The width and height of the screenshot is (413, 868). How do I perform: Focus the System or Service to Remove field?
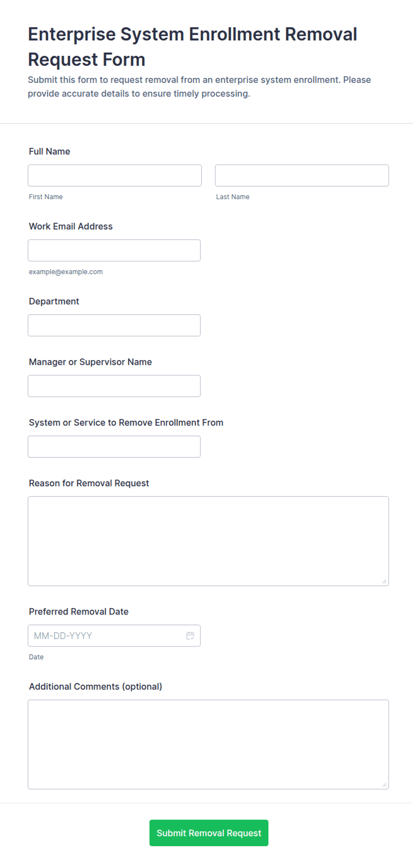pyautogui.click(x=114, y=447)
